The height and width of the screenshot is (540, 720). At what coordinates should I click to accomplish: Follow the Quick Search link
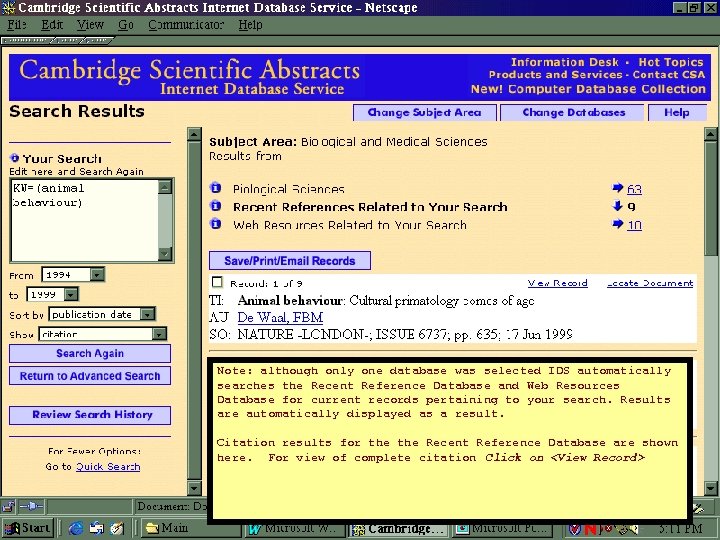pos(108,467)
